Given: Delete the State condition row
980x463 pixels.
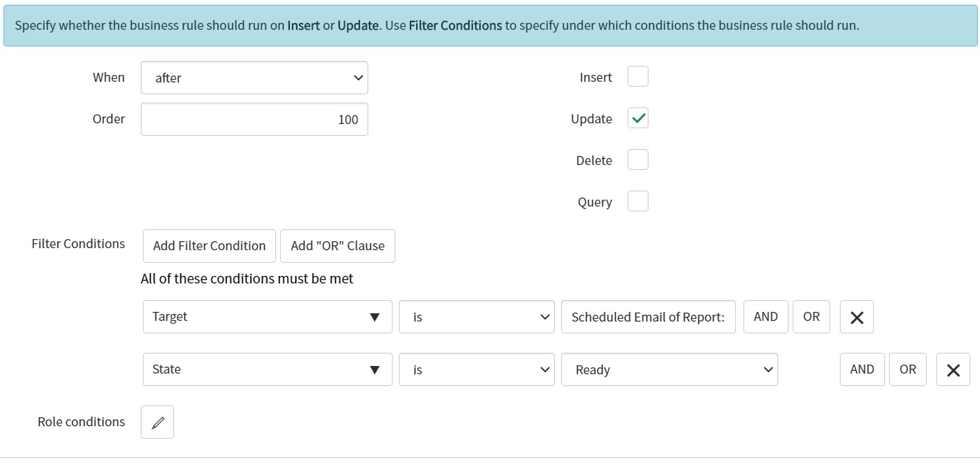Looking at the screenshot, I should (953, 369).
